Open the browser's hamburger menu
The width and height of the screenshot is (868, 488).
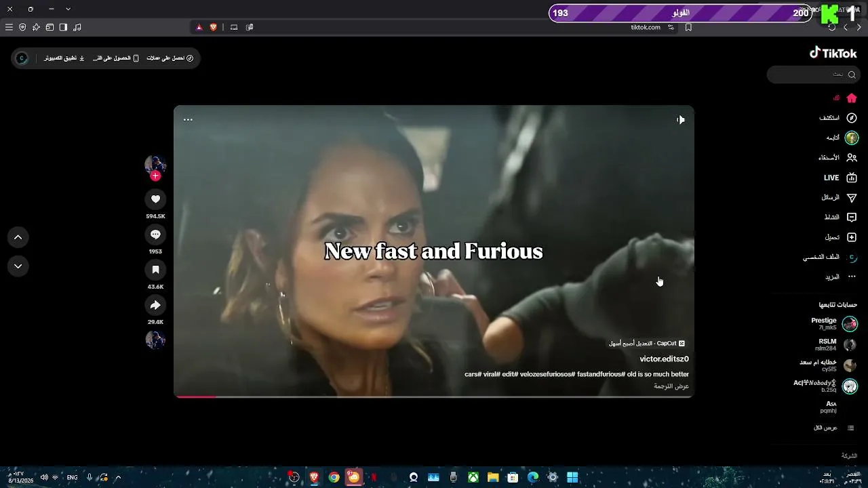[x=9, y=27]
